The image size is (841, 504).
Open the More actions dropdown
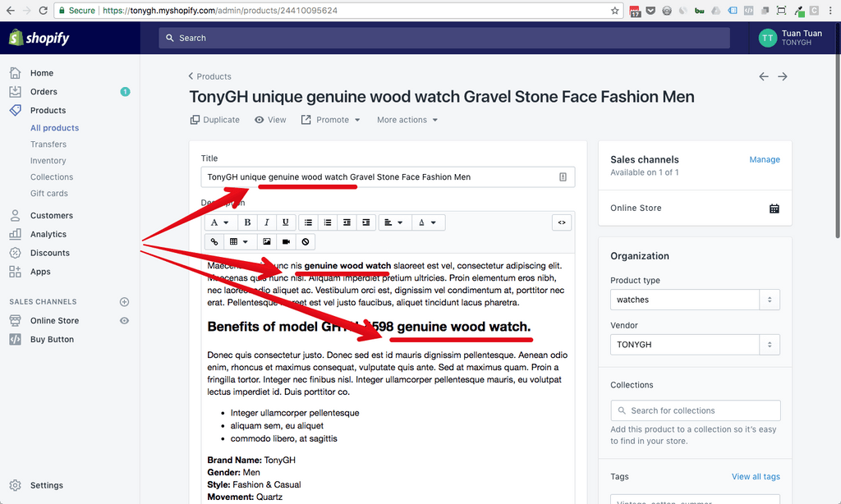click(x=407, y=120)
